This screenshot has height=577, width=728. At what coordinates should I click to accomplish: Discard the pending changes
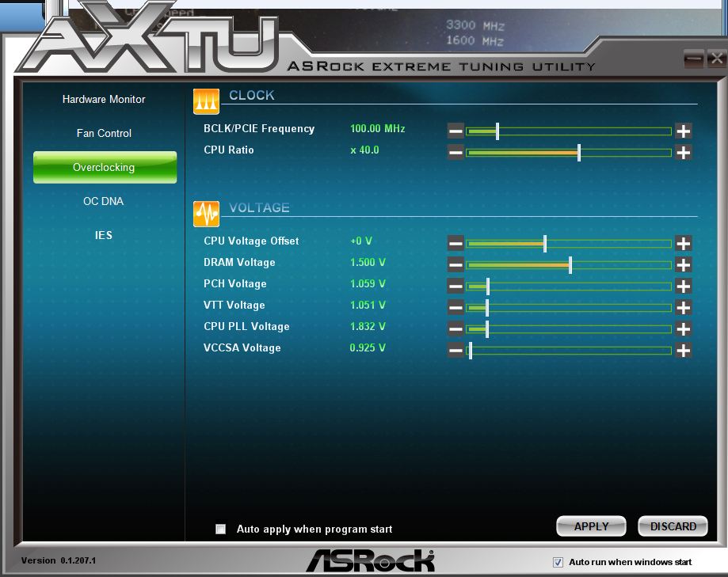pos(673,526)
